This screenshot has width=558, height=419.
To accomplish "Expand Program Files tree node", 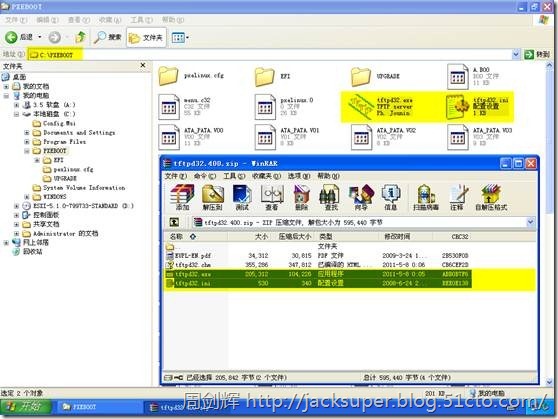I will point(27,142).
